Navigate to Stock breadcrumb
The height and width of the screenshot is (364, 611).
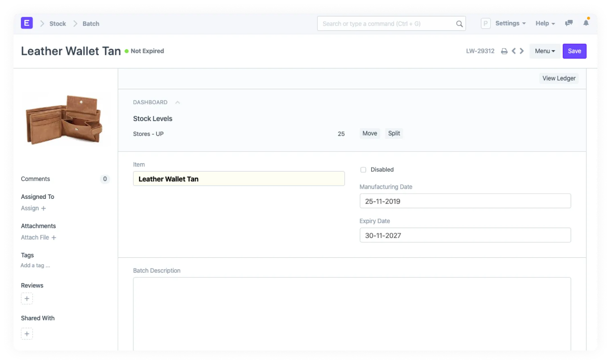(58, 24)
